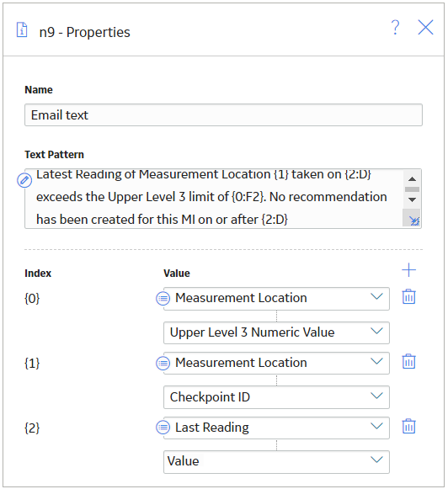Open the Checkpoint ID dropdown

click(276, 397)
